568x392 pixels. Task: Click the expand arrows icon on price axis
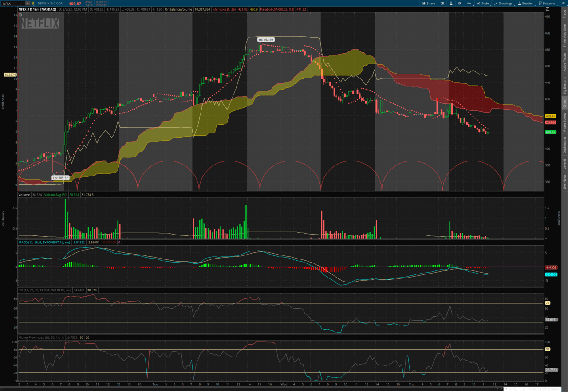548,9
